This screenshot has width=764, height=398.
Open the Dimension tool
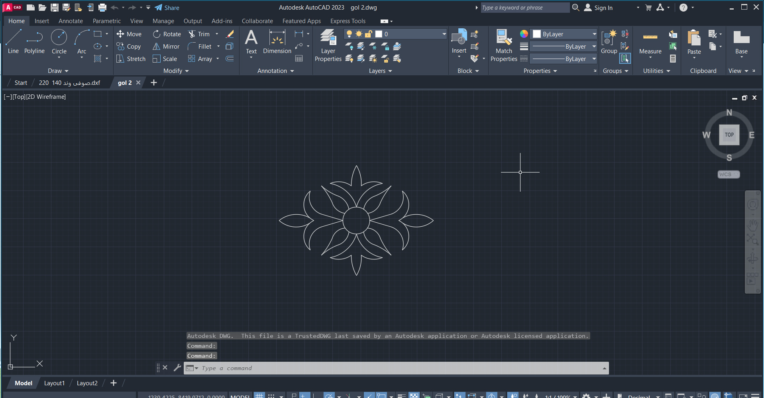click(277, 41)
